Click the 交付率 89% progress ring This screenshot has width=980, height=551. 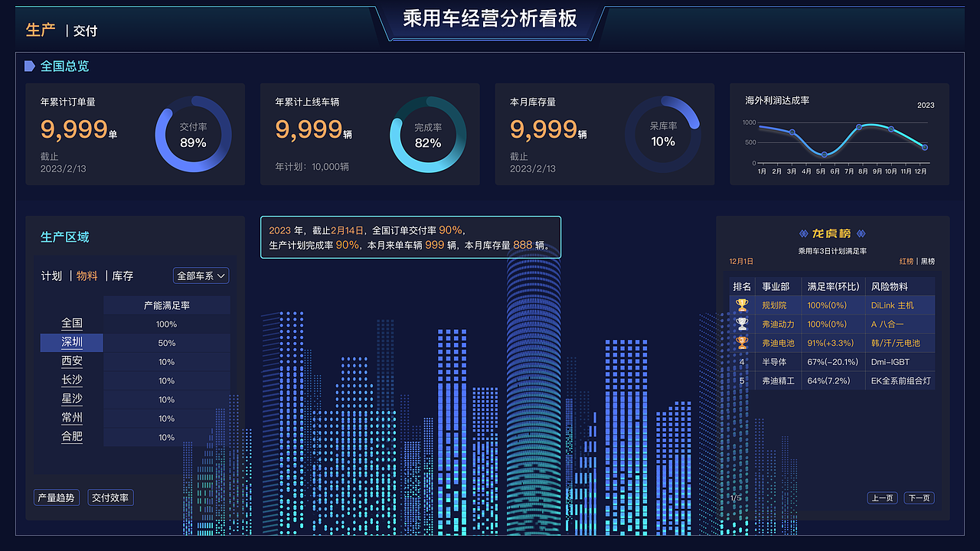point(193,134)
